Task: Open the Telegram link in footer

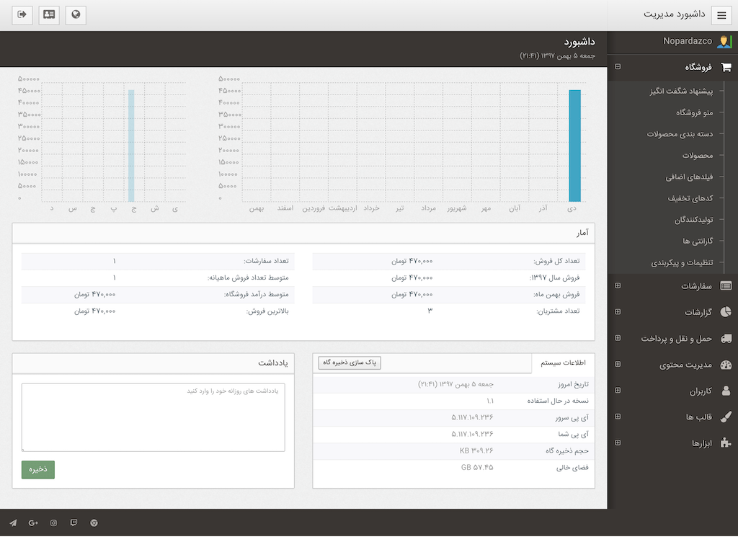Action: [x=13, y=523]
